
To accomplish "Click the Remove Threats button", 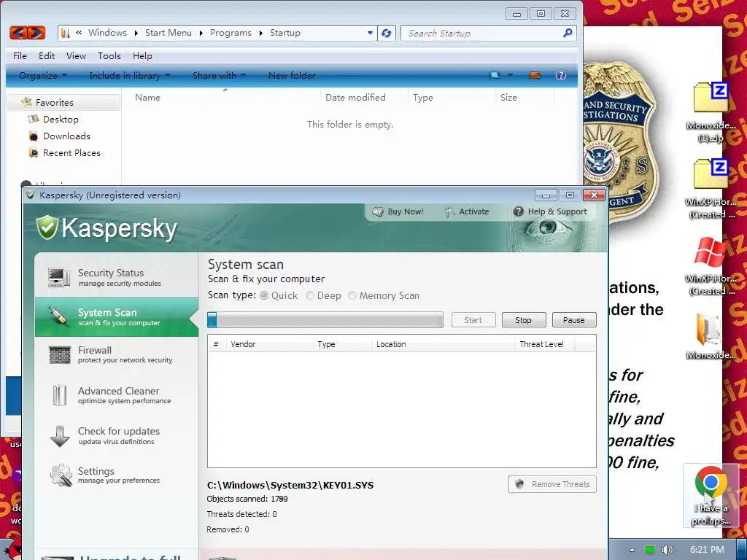I will 553,484.
